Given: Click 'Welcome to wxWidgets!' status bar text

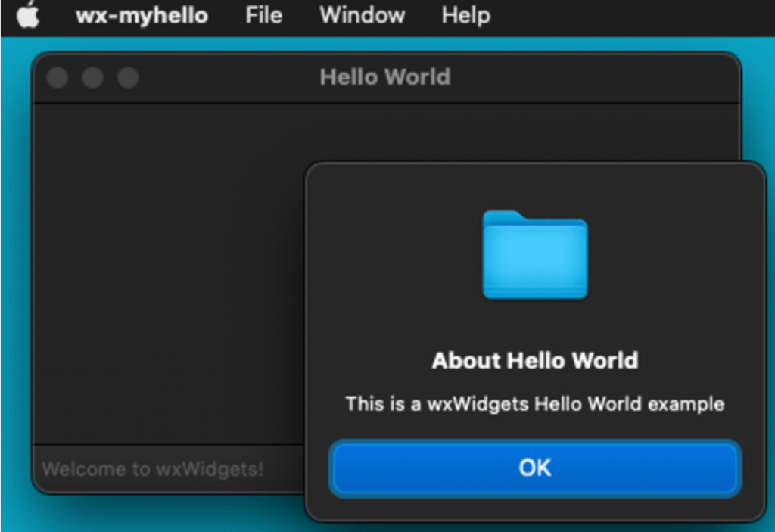Looking at the screenshot, I should tap(153, 468).
